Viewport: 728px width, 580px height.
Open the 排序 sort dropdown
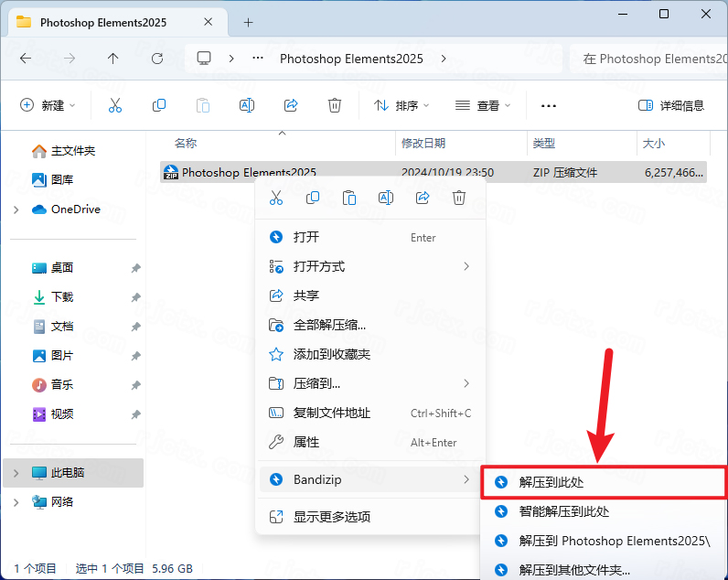[x=401, y=105]
